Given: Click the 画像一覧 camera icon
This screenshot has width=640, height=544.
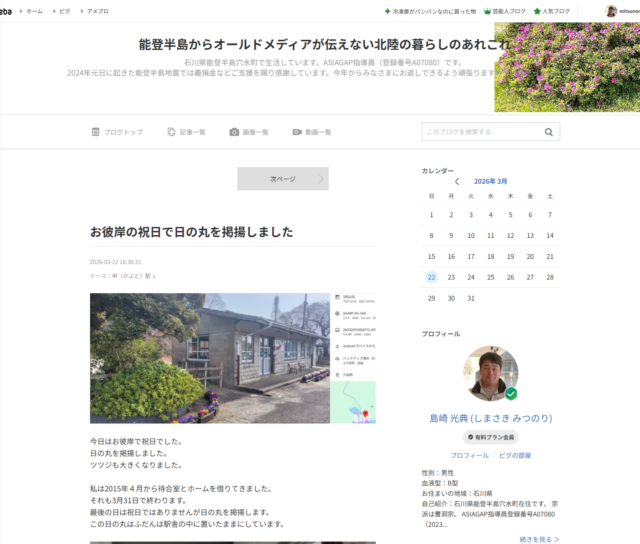Looking at the screenshot, I should tap(234, 132).
